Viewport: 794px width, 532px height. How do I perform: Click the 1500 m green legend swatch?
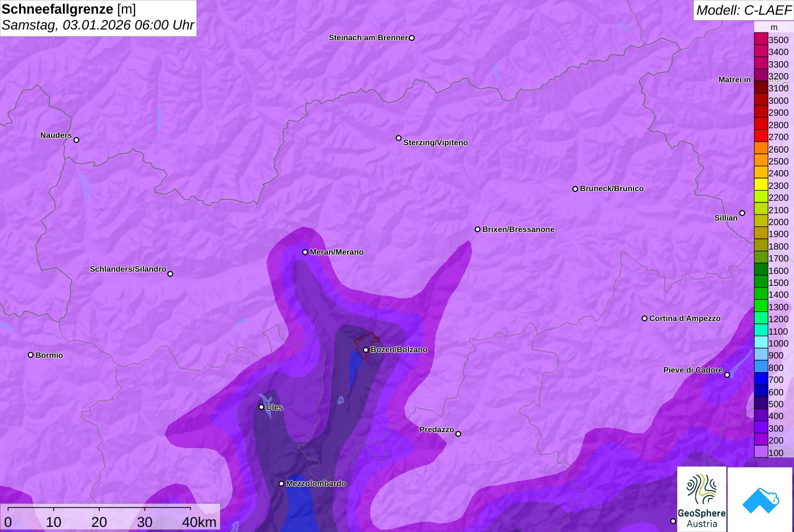pos(761,282)
